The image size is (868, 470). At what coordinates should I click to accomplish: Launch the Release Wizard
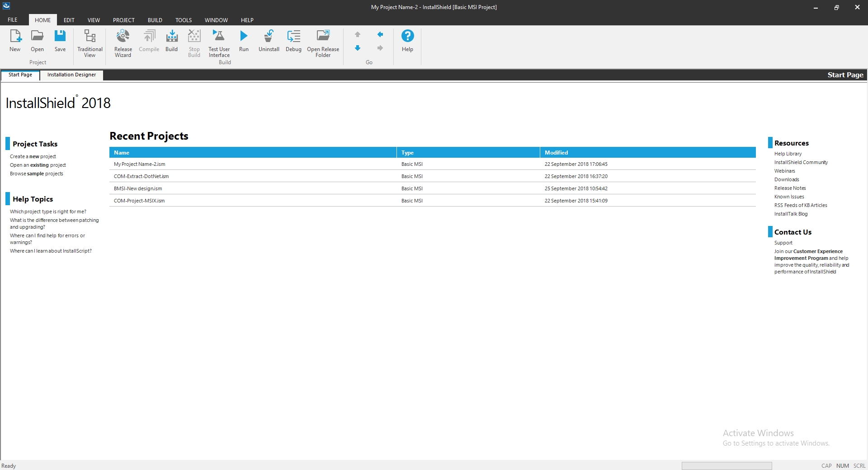123,43
